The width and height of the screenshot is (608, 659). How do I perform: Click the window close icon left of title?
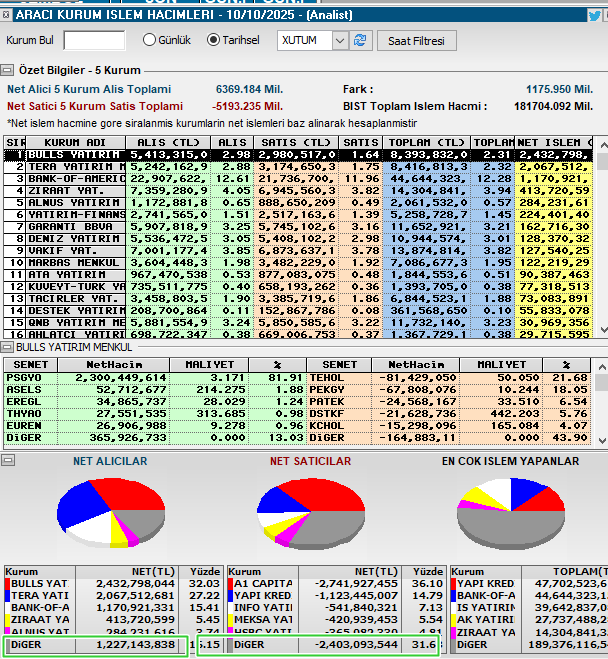point(6,15)
